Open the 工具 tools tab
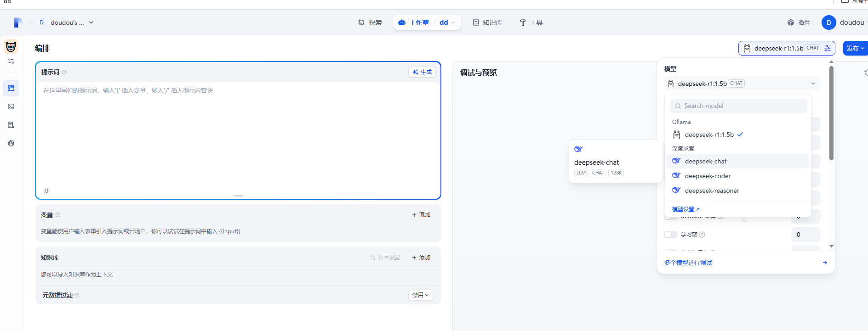This screenshot has height=331, width=868. click(x=531, y=22)
